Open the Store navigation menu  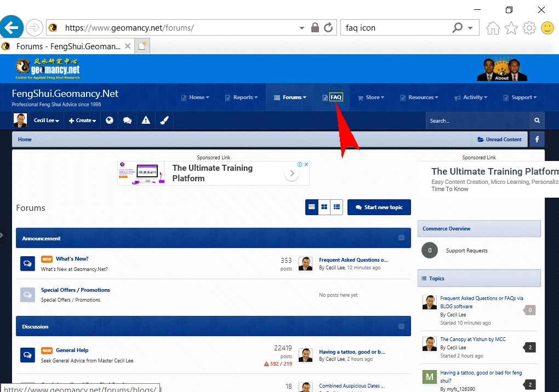(x=372, y=97)
